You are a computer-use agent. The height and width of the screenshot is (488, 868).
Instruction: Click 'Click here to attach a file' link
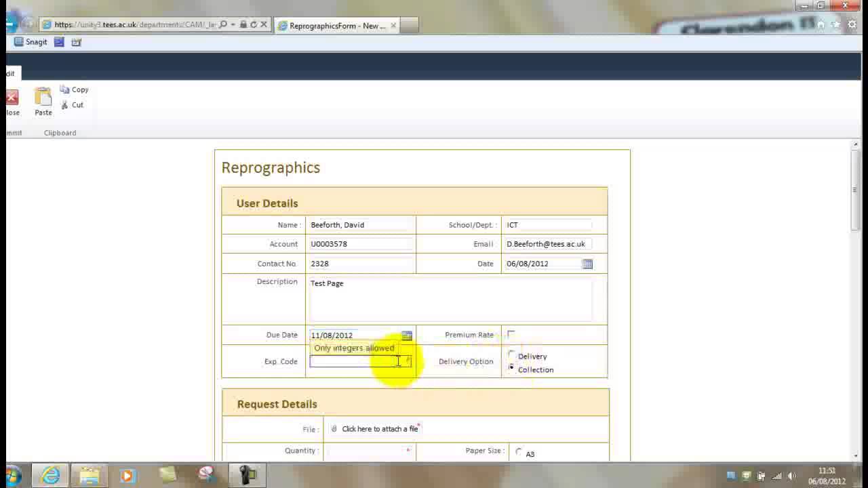[x=380, y=429]
